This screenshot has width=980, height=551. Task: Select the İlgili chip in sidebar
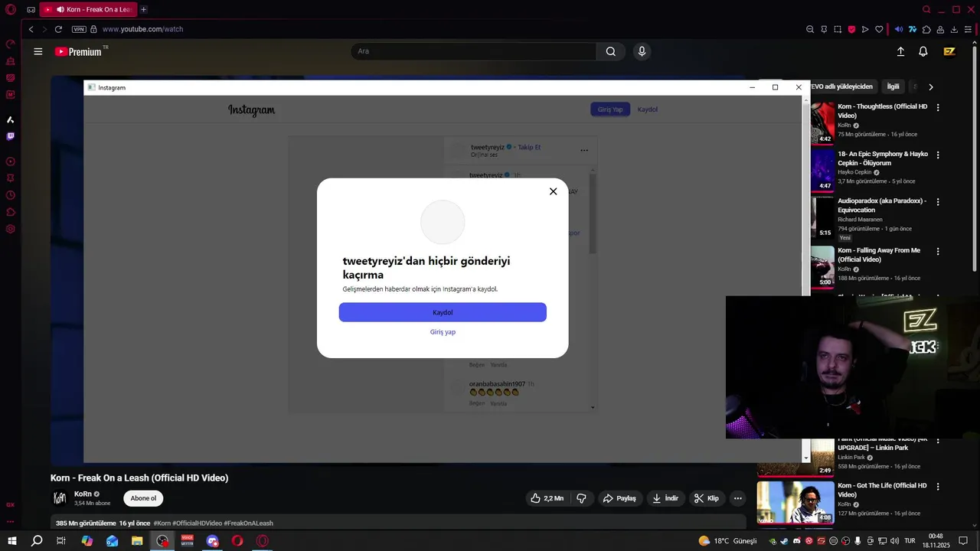tap(893, 86)
